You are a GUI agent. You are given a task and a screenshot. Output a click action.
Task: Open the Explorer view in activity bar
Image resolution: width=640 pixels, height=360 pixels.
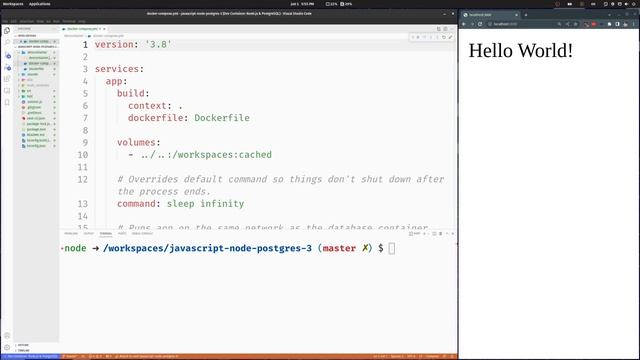click(7, 31)
